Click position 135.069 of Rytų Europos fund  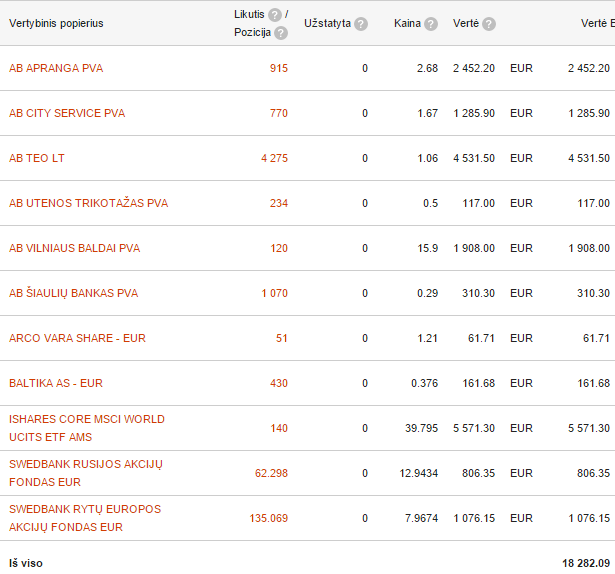click(x=269, y=518)
